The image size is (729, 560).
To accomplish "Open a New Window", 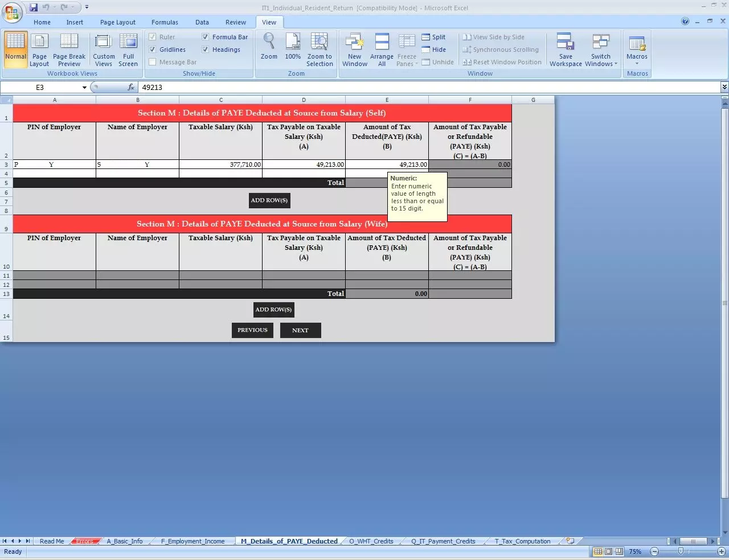I will click(x=354, y=50).
